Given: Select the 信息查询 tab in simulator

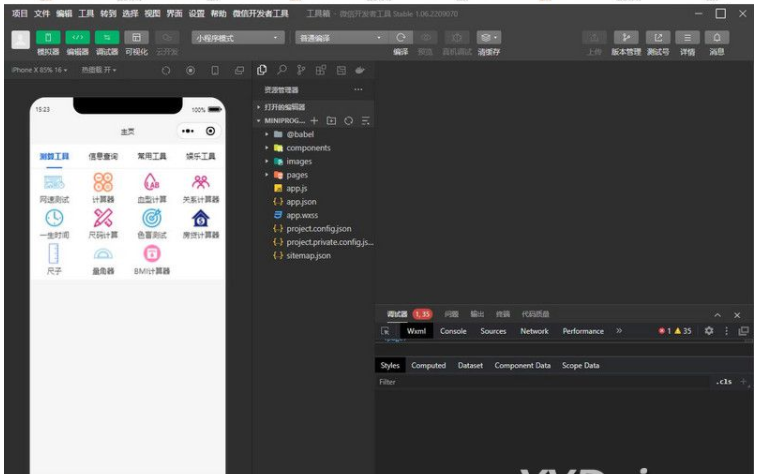Looking at the screenshot, I should pos(103,157).
